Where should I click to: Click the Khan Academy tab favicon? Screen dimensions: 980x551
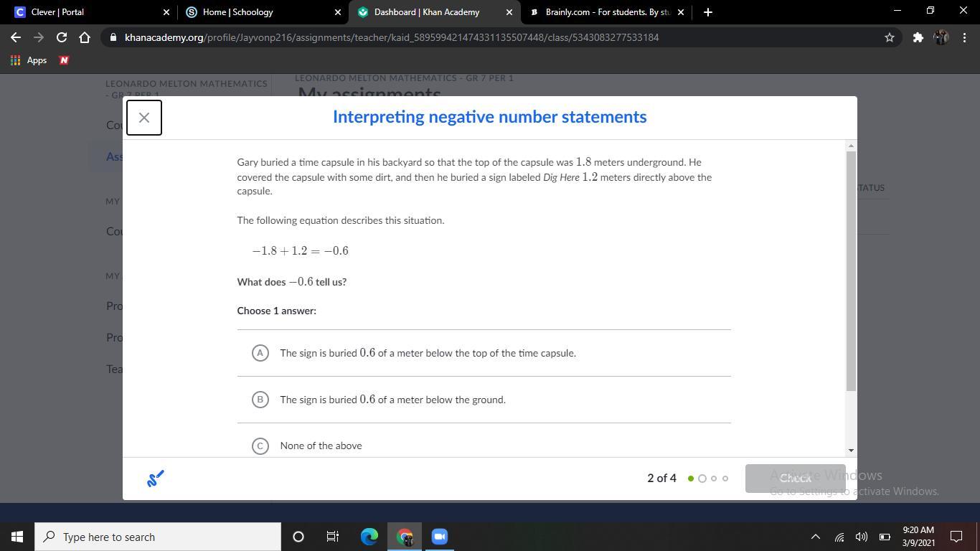click(363, 12)
